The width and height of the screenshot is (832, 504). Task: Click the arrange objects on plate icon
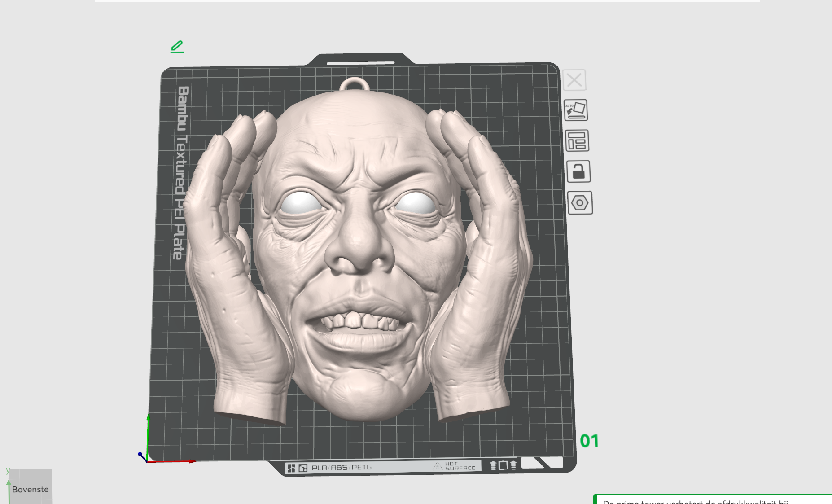click(x=577, y=141)
